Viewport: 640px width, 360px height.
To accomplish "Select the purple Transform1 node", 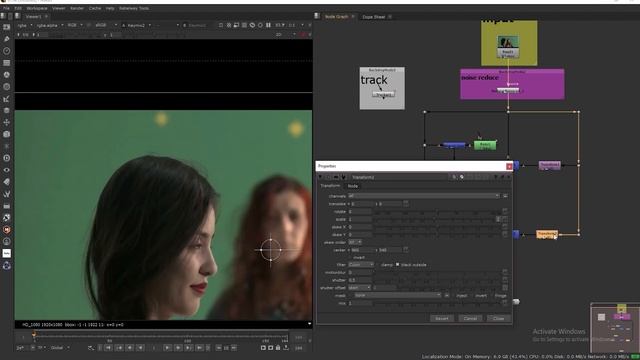I will click(x=549, y=165).
